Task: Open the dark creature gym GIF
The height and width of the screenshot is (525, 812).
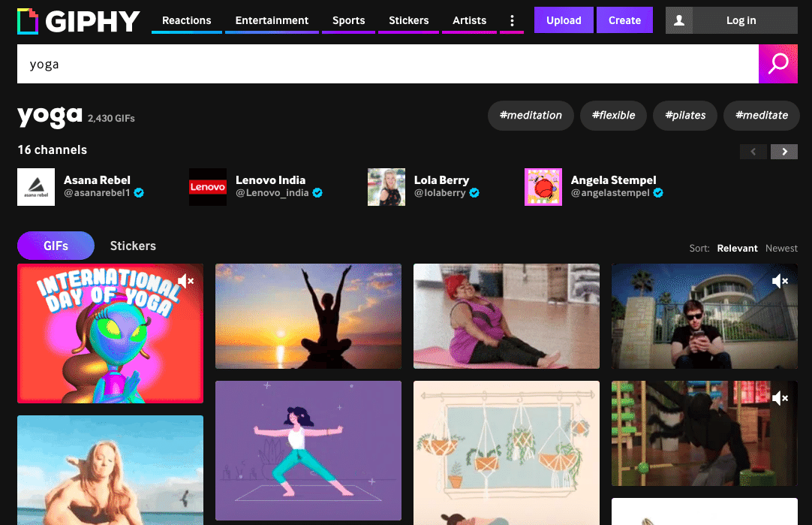Action: tap(704, 433)
